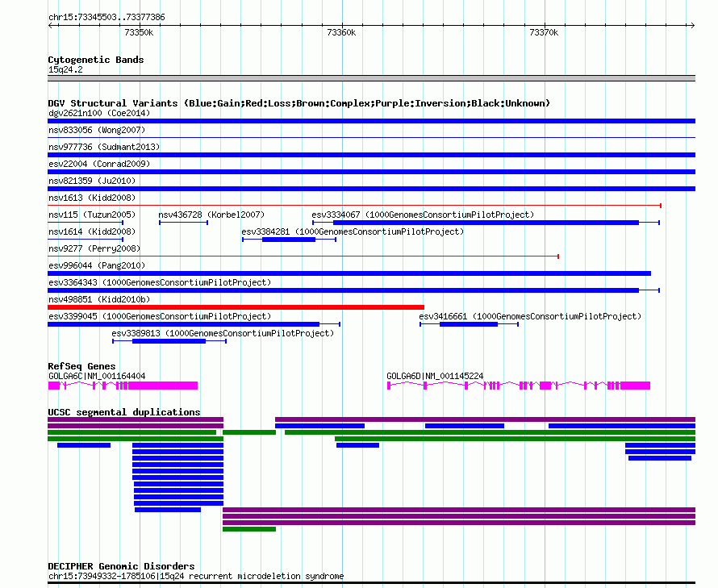
Task: Click the nsv1614 (Kidd2008) label
Action: point(92,231)
